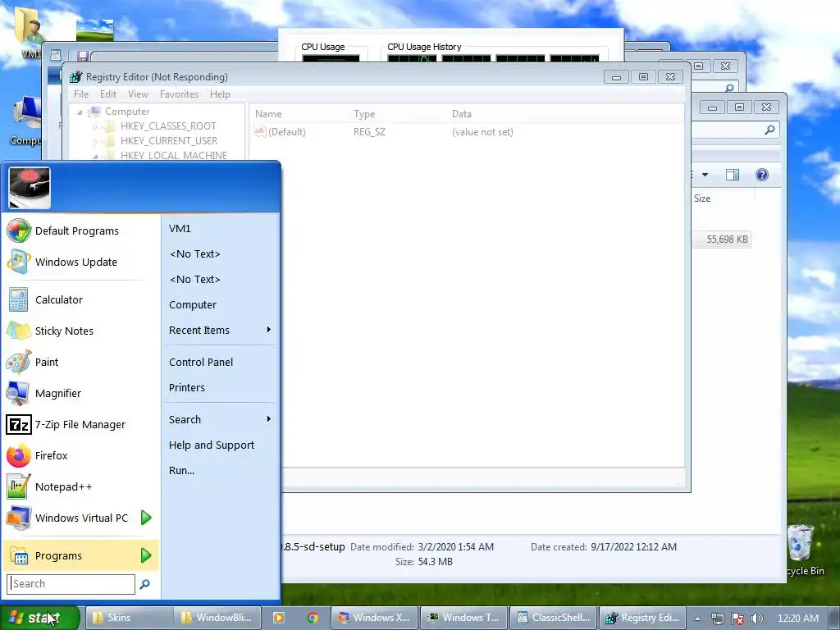Open File menu in Registry Editor

pyautogui.click(x=81, y=94)
